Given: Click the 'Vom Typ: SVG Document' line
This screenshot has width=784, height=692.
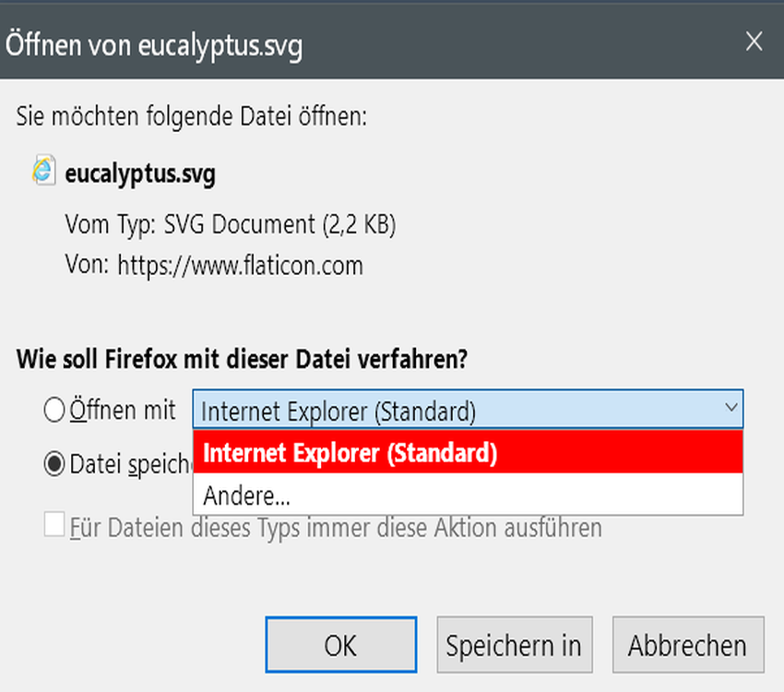Looking at the screenshot, I should click(231, 224).
